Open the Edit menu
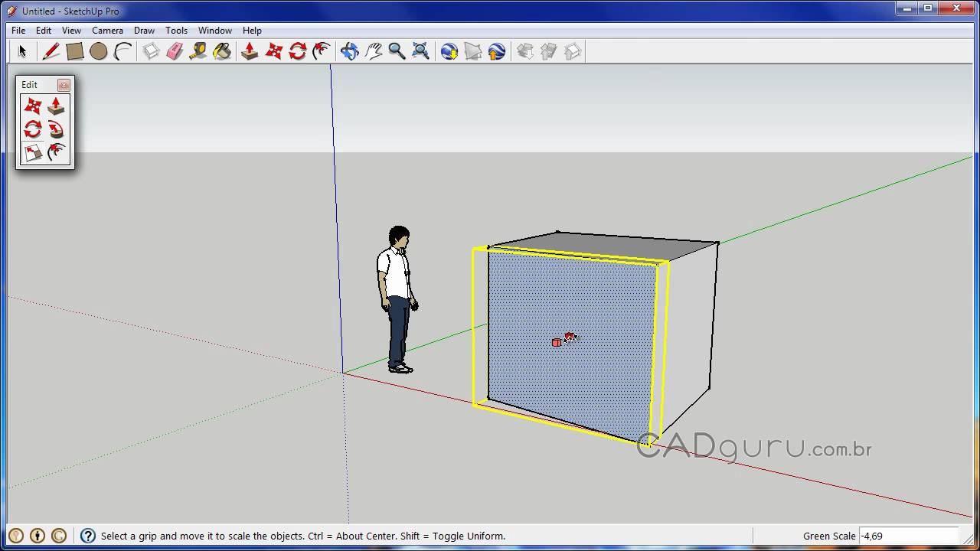 tap(44, 31)
